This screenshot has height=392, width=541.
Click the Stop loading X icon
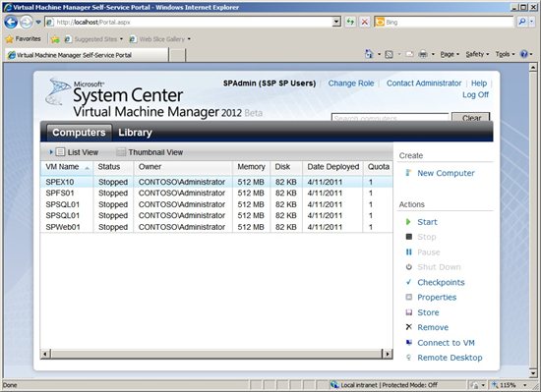[x=364, y=22]
